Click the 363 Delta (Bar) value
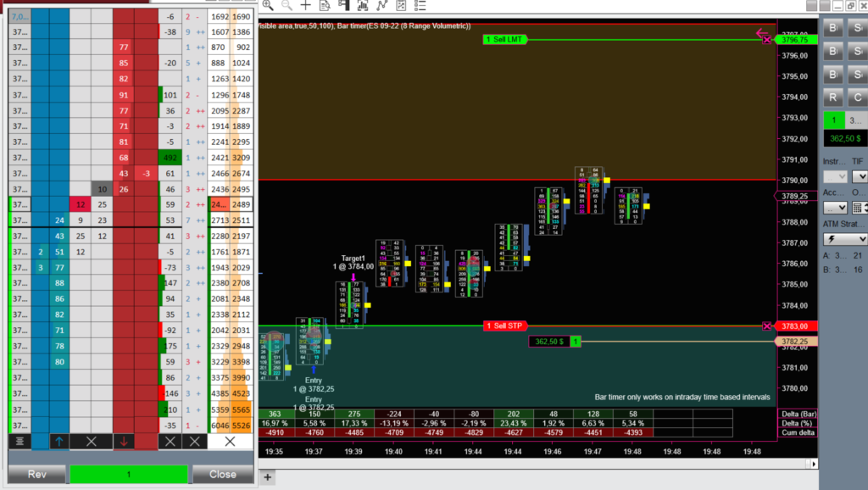The height and width of the screenshot is (490, 868). [275, 415]
